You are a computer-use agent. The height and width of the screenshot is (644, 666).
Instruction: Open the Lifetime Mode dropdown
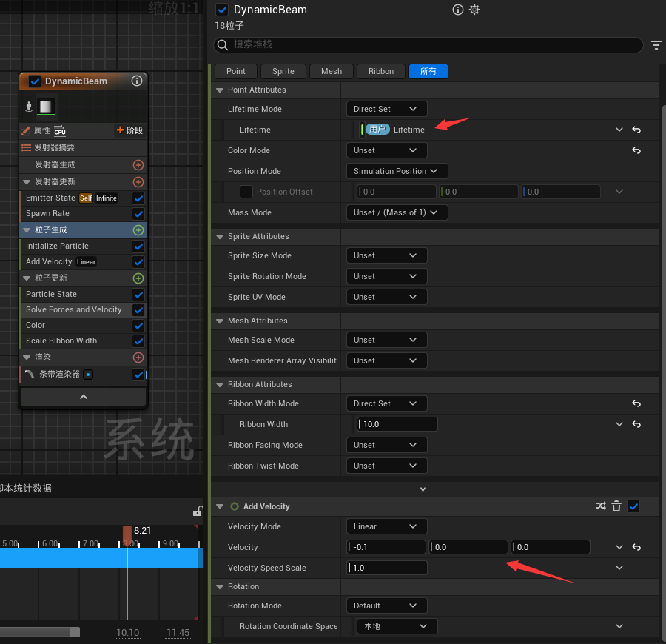click(x=386, y=109)
